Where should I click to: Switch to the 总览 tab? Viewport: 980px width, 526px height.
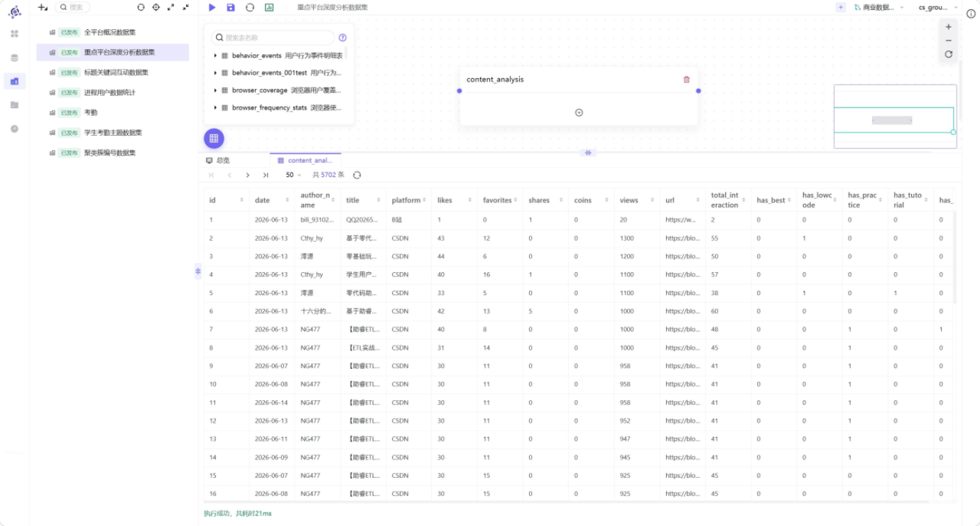click(218, 161)
